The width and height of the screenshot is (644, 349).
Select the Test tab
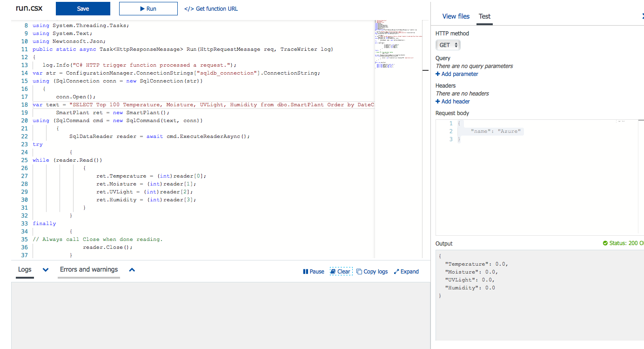pyautogui.click(x=484, y=16)
